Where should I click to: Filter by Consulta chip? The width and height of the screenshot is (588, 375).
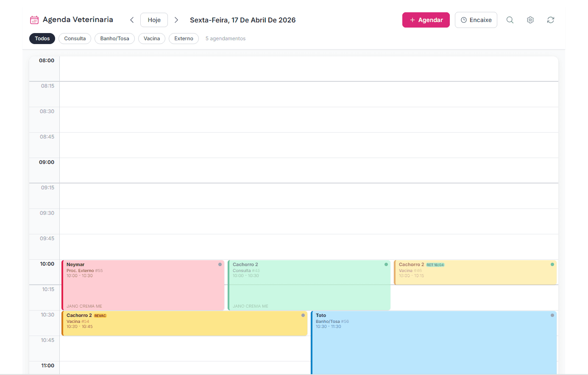tap(75, 39)
